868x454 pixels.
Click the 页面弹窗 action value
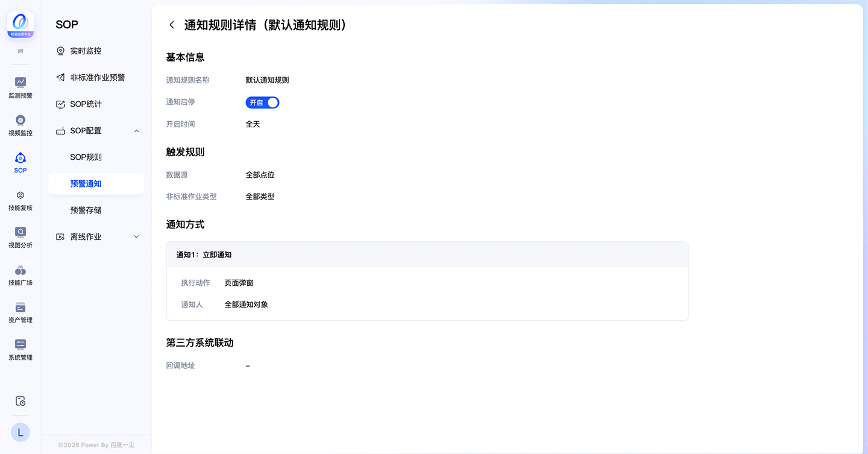(x=239, y=283)
